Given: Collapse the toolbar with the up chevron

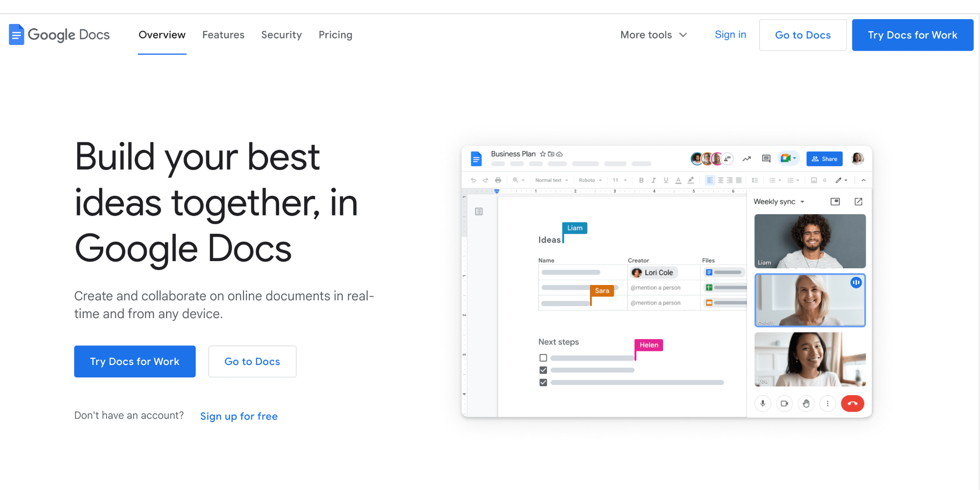Looking at the screenshot, I should tap(863, 180).
